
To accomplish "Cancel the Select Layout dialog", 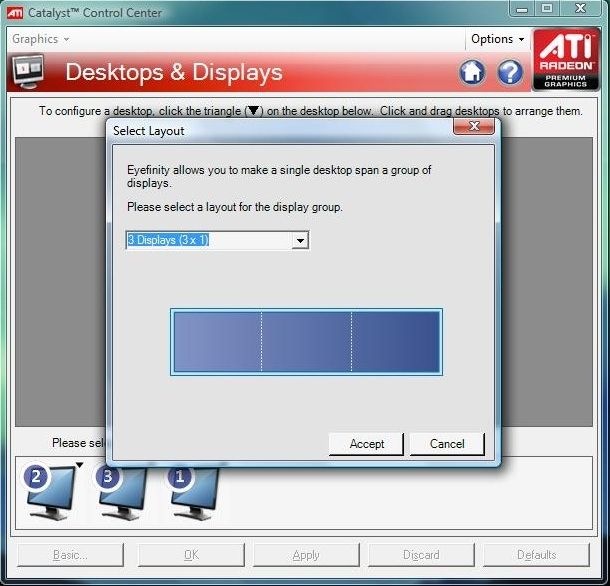I will [447, 444].
